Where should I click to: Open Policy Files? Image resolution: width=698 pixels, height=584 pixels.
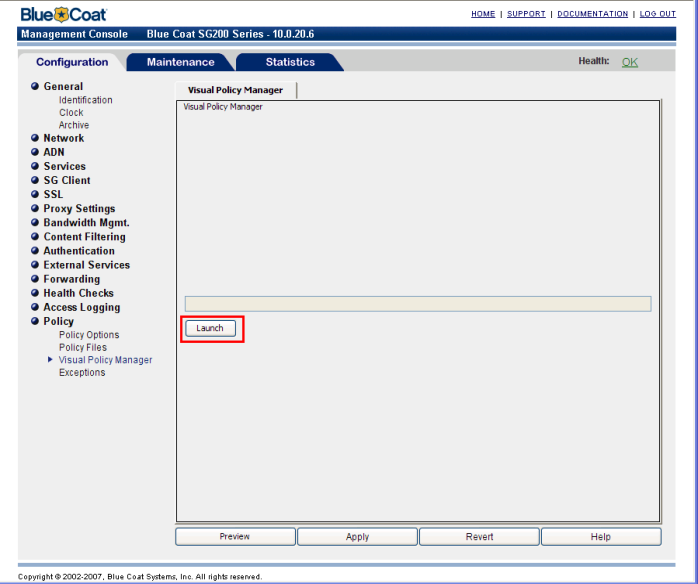click(x=83, y=347)
